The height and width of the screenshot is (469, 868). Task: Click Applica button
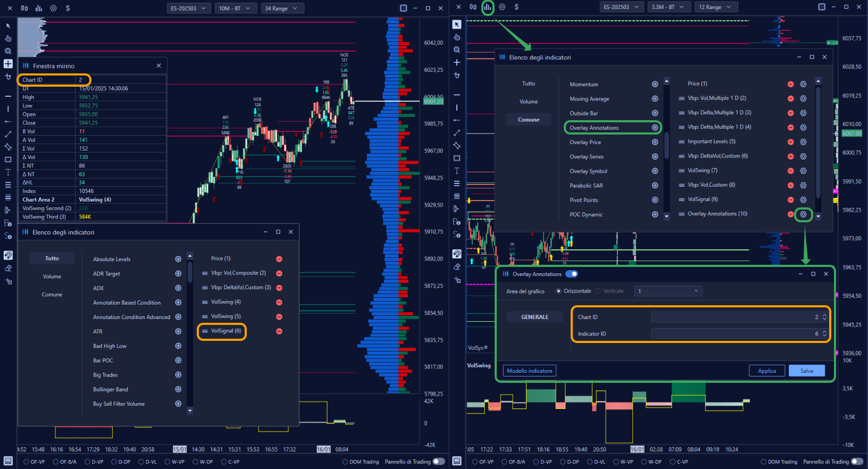tap(767, 371)
